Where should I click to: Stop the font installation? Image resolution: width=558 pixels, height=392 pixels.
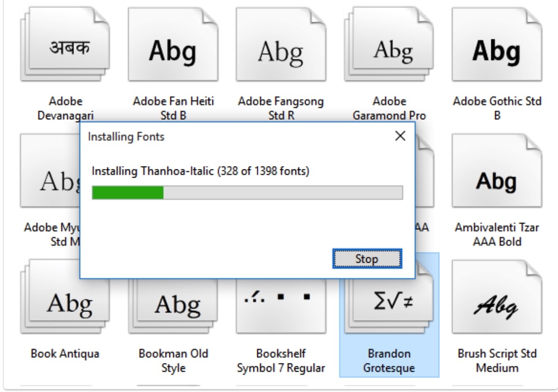click(367, 259)
